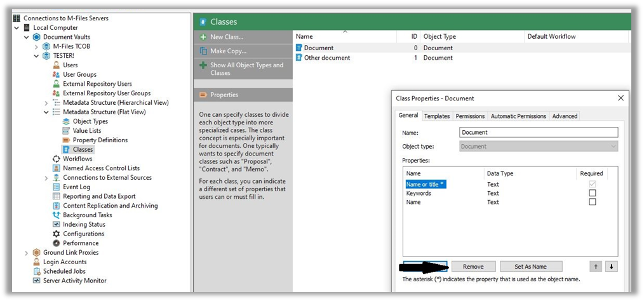Image resolution: width=644 pixels, height=301 pixels.
Task: Click the Indexing Status icon
Action: pyautogui.click(x=57, y=224)
